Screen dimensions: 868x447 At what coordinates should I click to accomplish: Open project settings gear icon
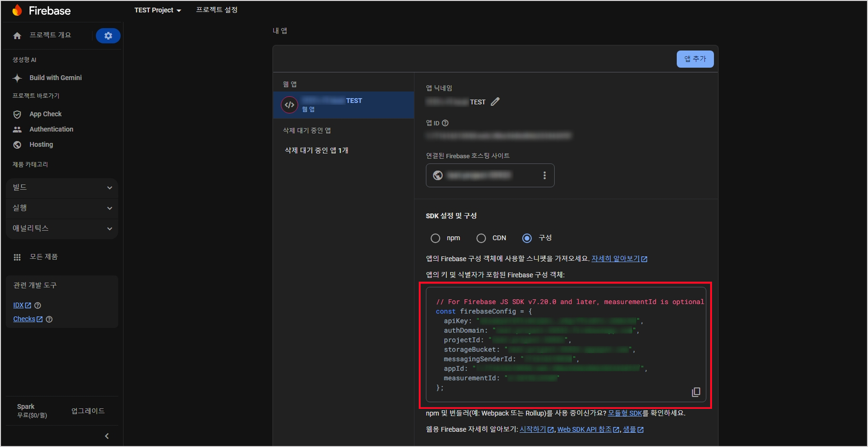108,36
